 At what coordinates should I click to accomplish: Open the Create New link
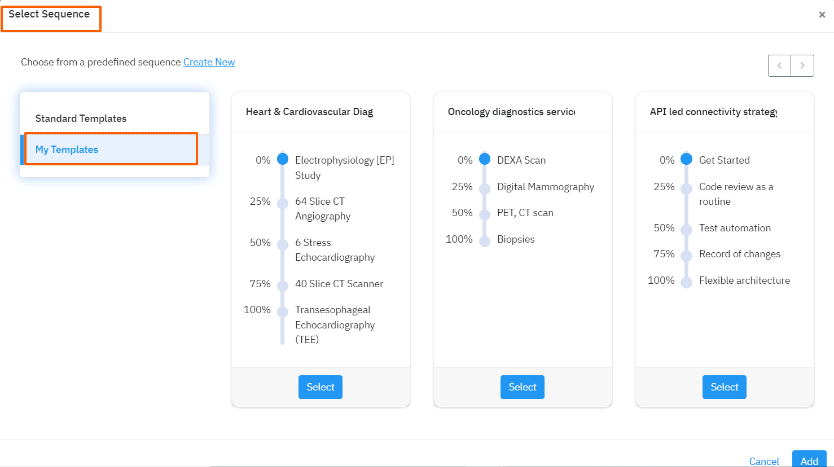coord(209,62)
